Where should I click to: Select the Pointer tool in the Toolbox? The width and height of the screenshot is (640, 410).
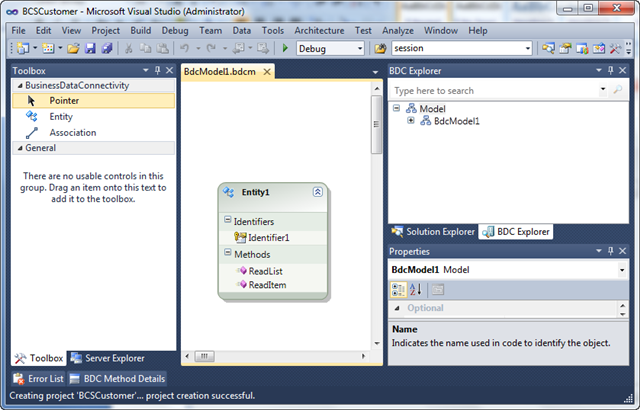pyautogui.click(x=93, y=101)
